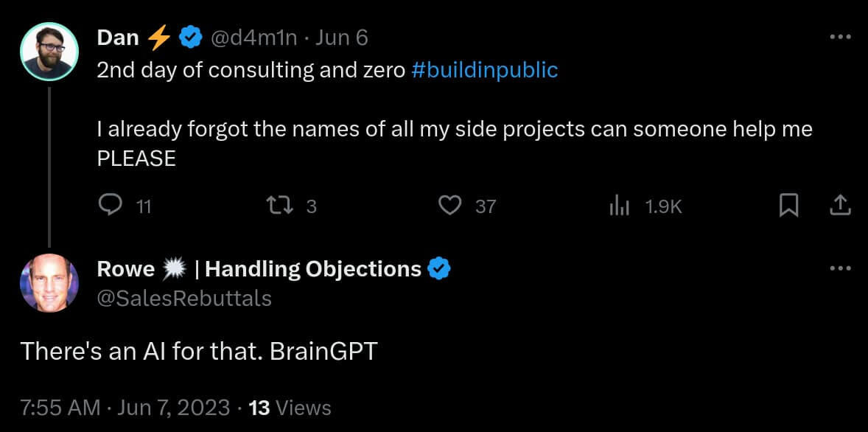The height and width of the screenshot is (432, 868).
Task: Bookmark Dan's tweet
Action: pos(788,206)
